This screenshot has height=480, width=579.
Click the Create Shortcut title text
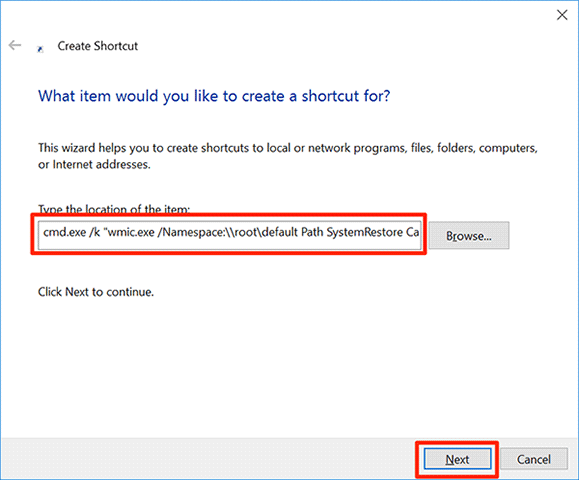98,46
